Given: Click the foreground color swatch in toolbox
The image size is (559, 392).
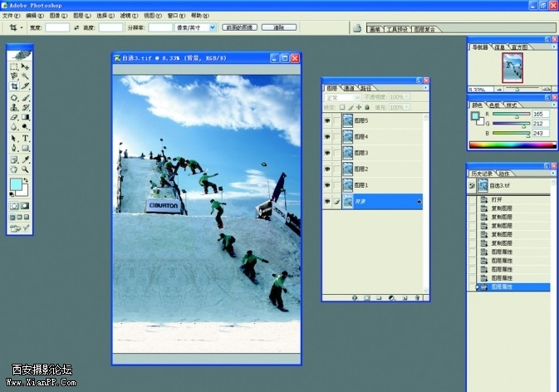Looking at the screenshot, I should coord(16,184).
